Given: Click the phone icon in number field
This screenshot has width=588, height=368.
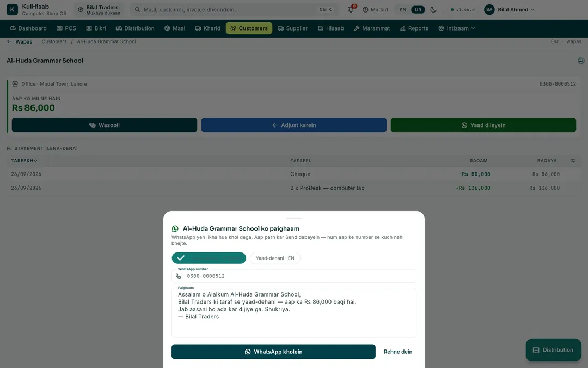Looking at the screenshot, I should [179, 276].
